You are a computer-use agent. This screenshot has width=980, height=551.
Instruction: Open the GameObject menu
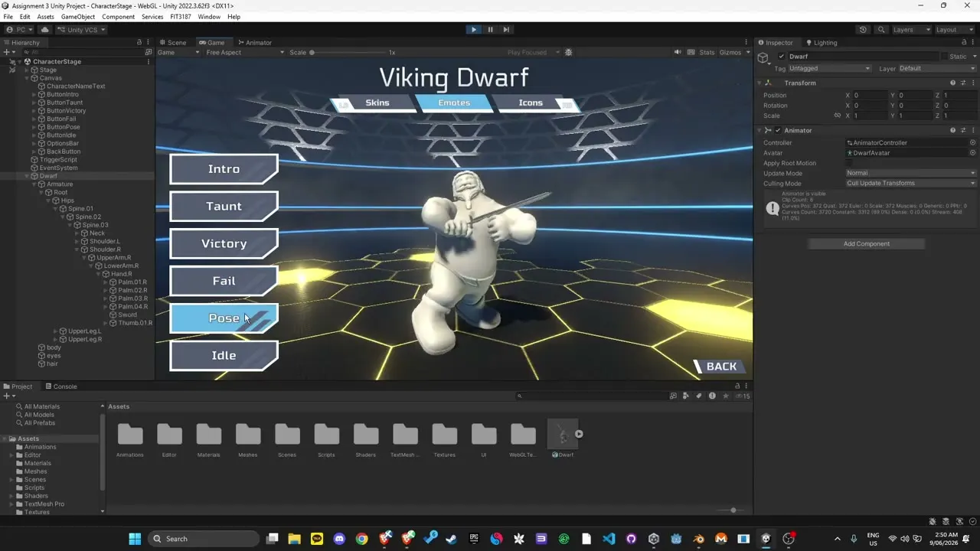click(x=77, y=17)
